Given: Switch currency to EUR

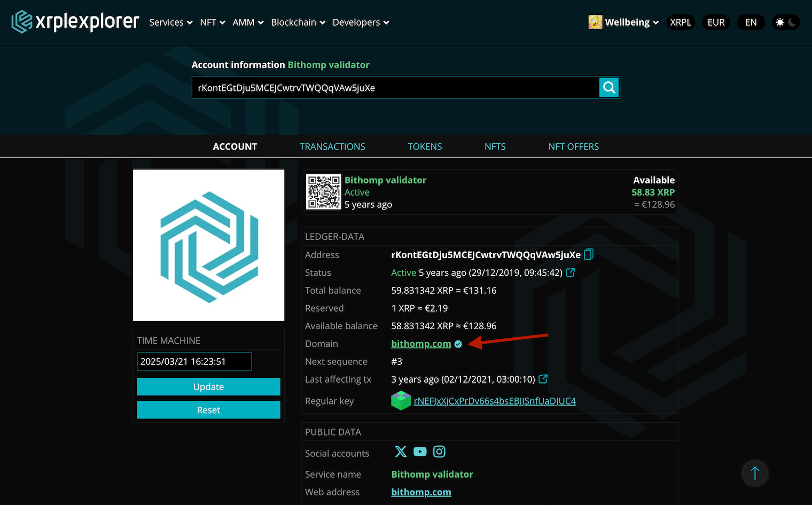Looking at the screenshot, I should tap(716, 22).
